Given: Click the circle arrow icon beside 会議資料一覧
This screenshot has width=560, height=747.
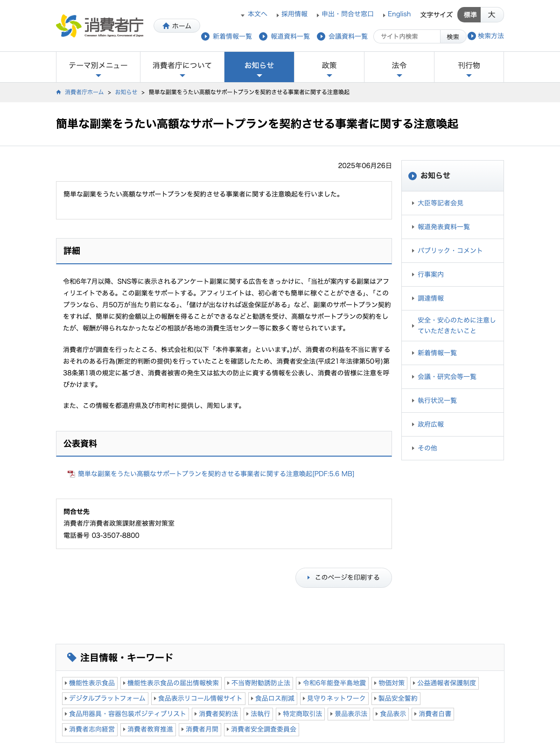Looking at the screenshot, I should coord(321,36).
